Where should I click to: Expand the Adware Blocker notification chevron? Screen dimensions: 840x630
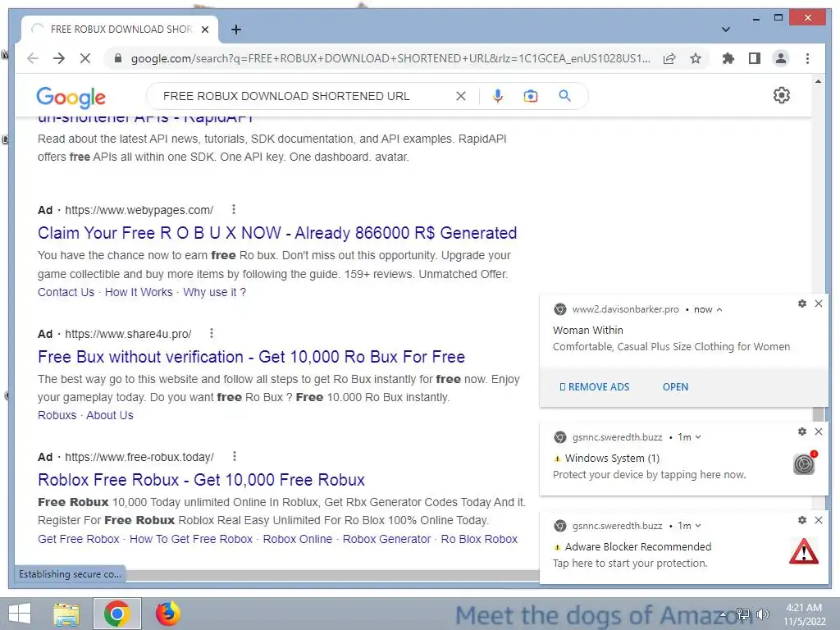(x=698, y=526)
